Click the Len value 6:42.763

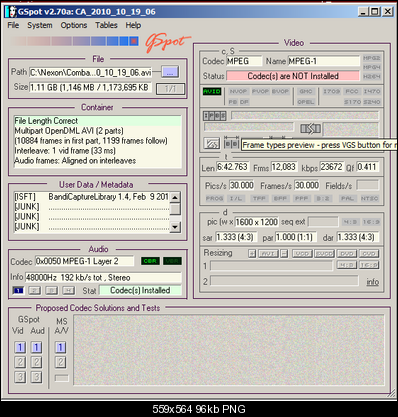click(x=232, y=167)
